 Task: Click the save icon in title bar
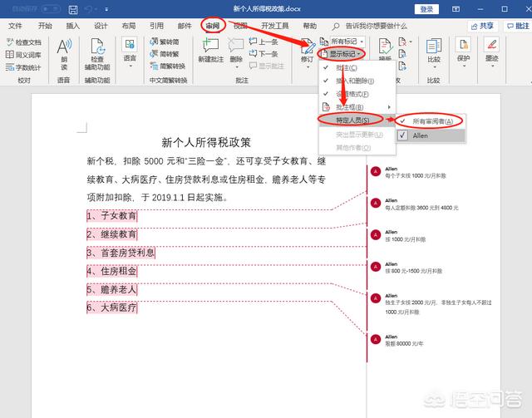coord(73,9)
